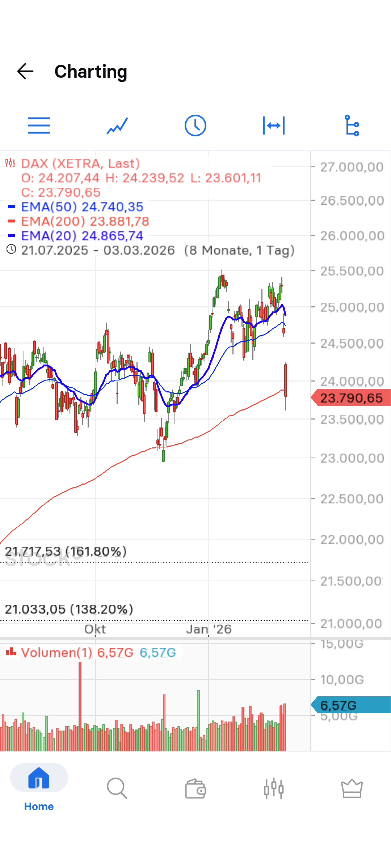The height and width of the screenshot is (868, 391).
Task: Select the 21.717,53 (161.80%) Fibonacci line
Action: coord(66,552)
